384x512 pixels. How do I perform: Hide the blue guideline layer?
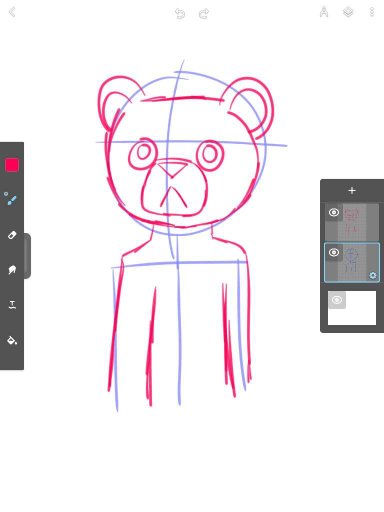tap(334, 252)
